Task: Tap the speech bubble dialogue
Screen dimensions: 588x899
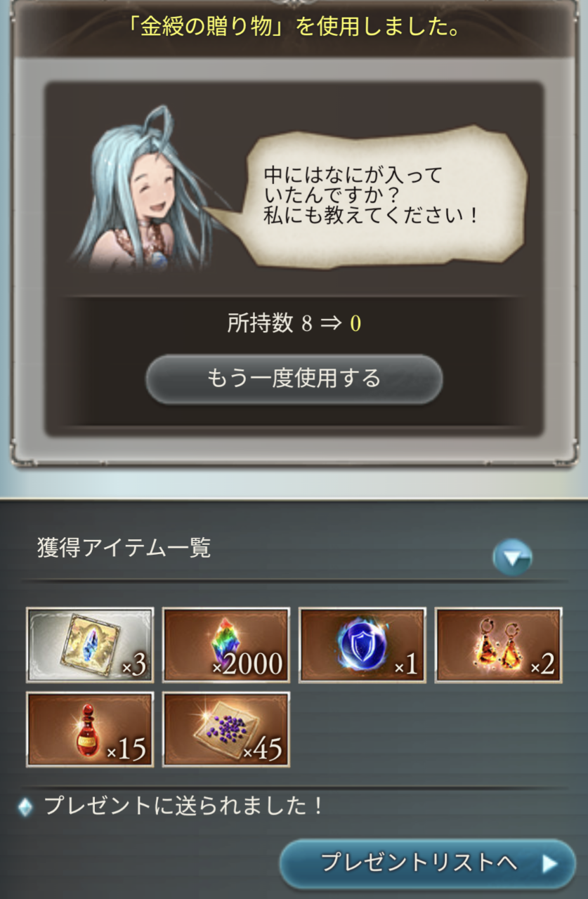Action: tap(379, 197)
